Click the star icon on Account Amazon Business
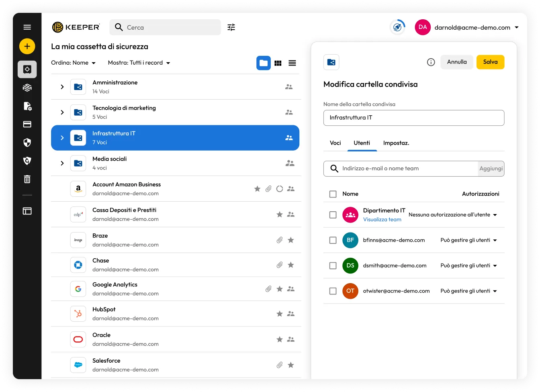The image size is (540, 392). (x=257, y=189)
